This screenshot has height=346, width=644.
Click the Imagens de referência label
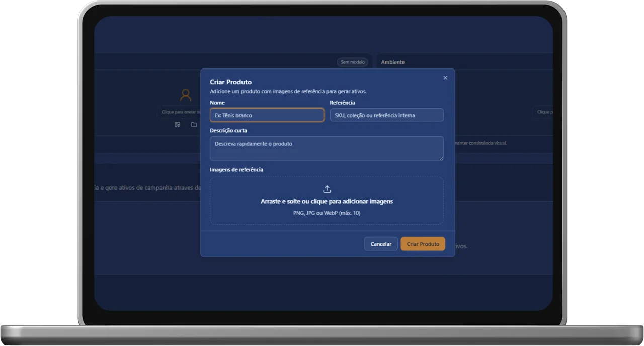coord(236,170)
